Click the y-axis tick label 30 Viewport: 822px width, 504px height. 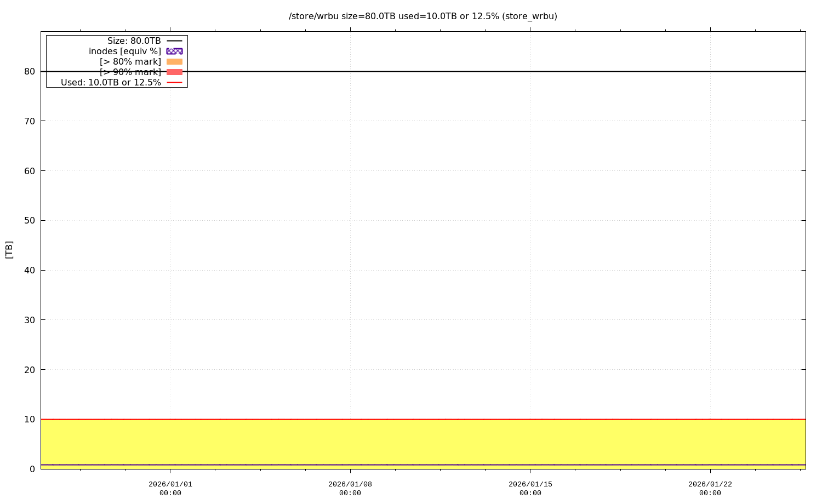30,320
